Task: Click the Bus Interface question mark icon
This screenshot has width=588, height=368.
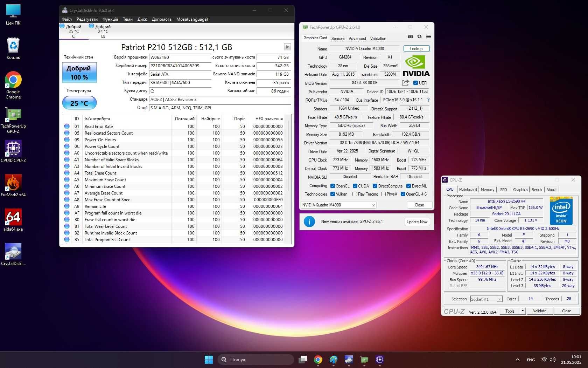Action: (x=428, y=100)
